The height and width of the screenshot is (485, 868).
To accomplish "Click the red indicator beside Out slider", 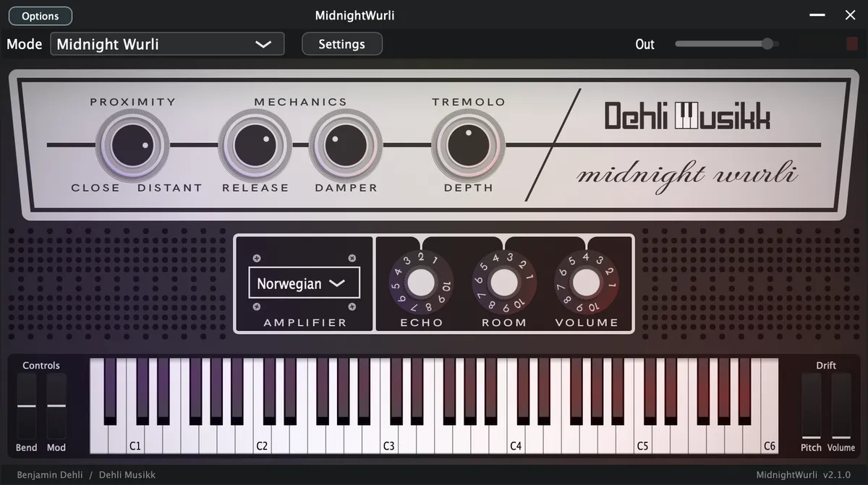I will (x=852, y=44).
